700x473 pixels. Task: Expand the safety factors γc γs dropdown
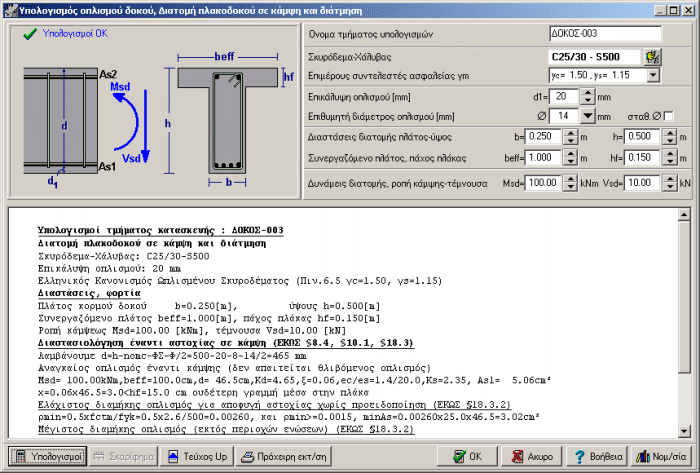653,74
